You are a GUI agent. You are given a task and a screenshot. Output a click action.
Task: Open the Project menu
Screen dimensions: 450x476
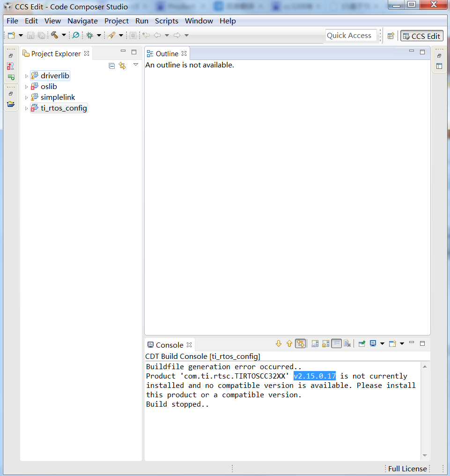pos(117,21)
